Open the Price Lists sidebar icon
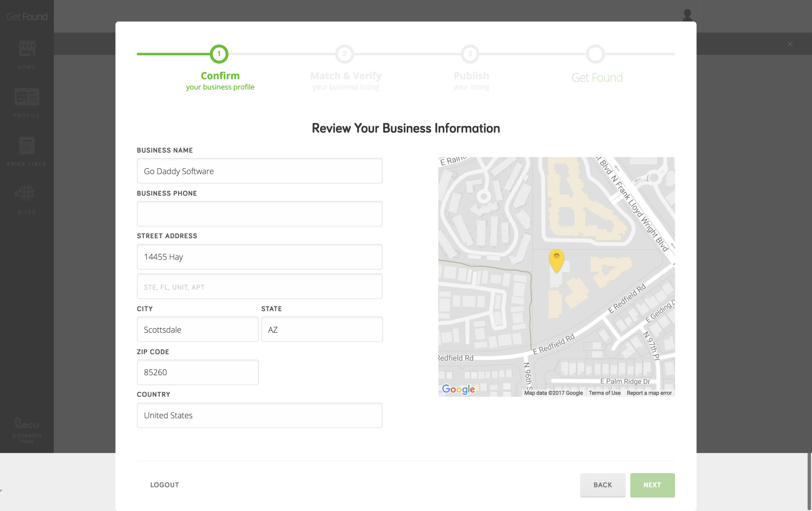The image size is (812, 511). tap(27, 146)
